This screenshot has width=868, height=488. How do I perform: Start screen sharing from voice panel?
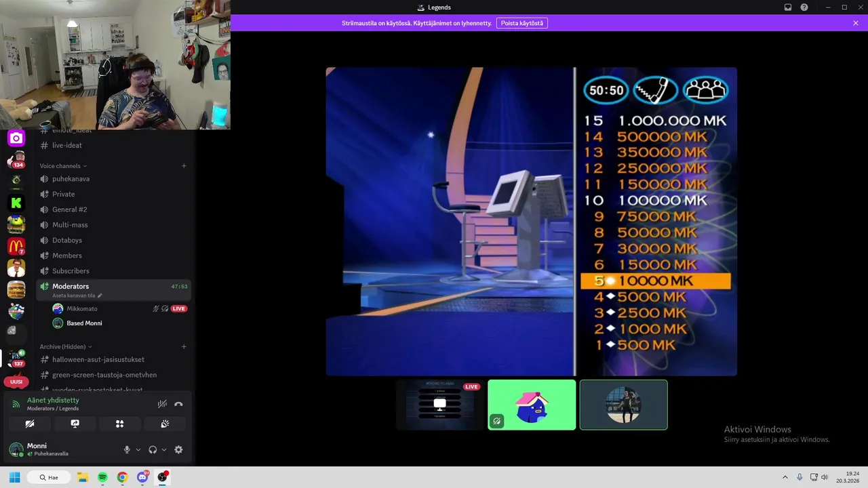(75, 424)
